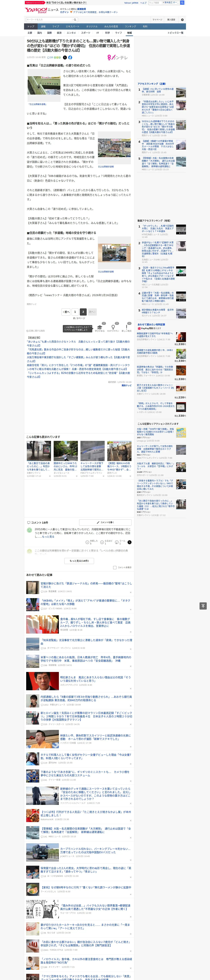Open マイページ link
The width and height of the screenshot is (210, 980).
coord(157,20)
